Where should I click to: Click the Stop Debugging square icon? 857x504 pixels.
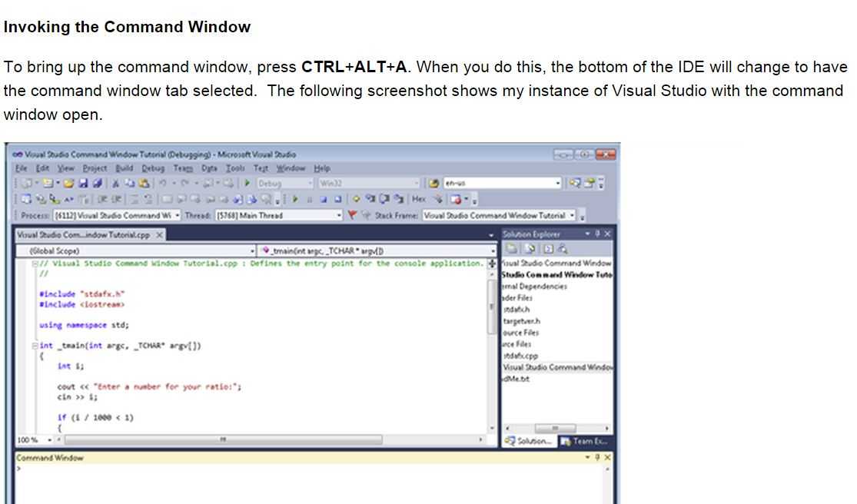tap(324, 199)
